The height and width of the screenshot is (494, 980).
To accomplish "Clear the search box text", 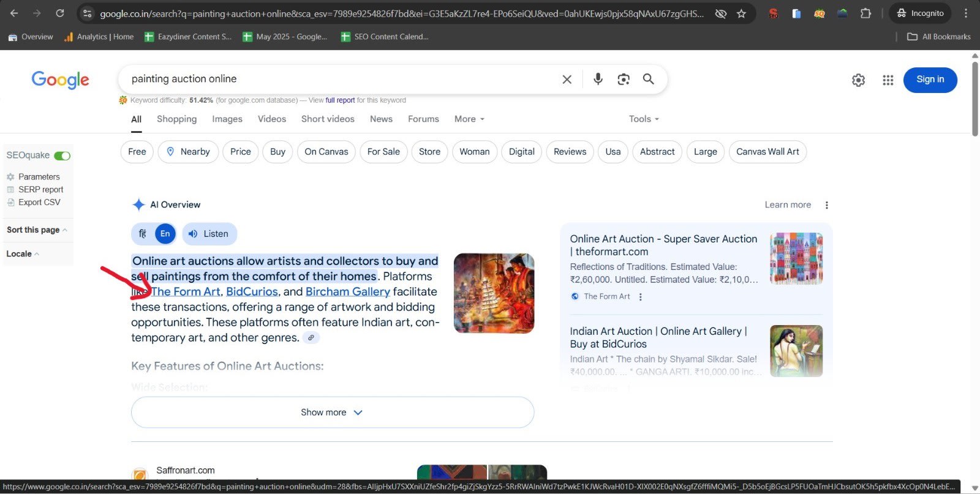I will point(567,79).
